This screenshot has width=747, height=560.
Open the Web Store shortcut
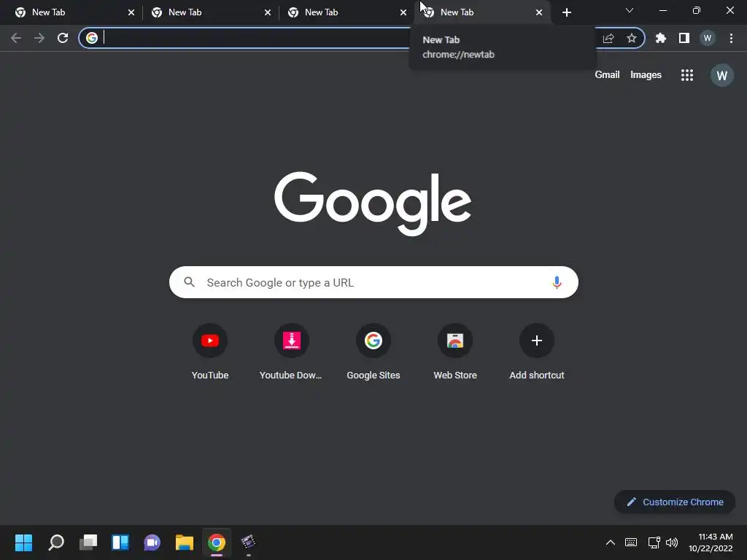(455, 352)
